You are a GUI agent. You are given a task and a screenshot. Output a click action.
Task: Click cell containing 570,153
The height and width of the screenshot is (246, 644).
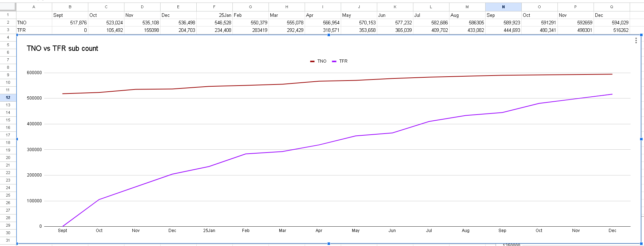point(359,23)
